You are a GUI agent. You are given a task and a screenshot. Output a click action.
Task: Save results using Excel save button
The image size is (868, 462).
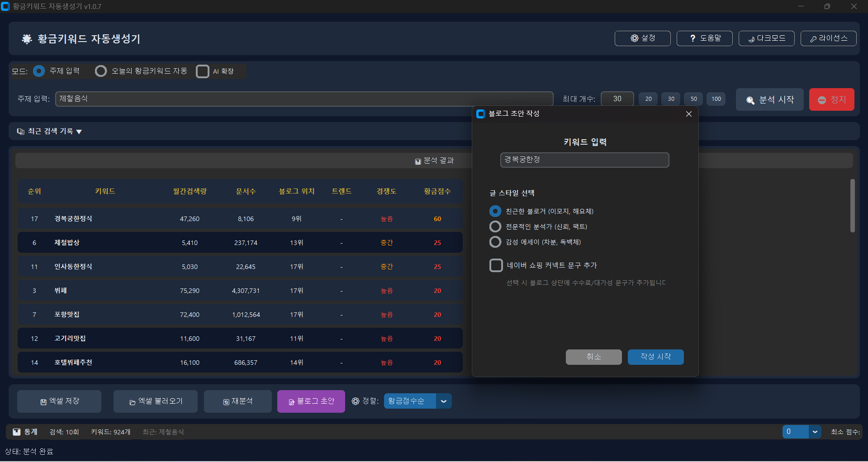click(x=59, y=401)
